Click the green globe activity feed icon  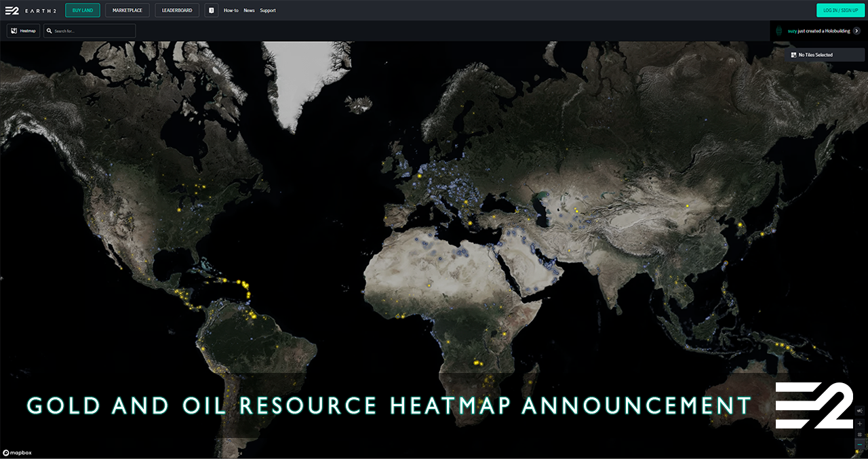(781, 31)
